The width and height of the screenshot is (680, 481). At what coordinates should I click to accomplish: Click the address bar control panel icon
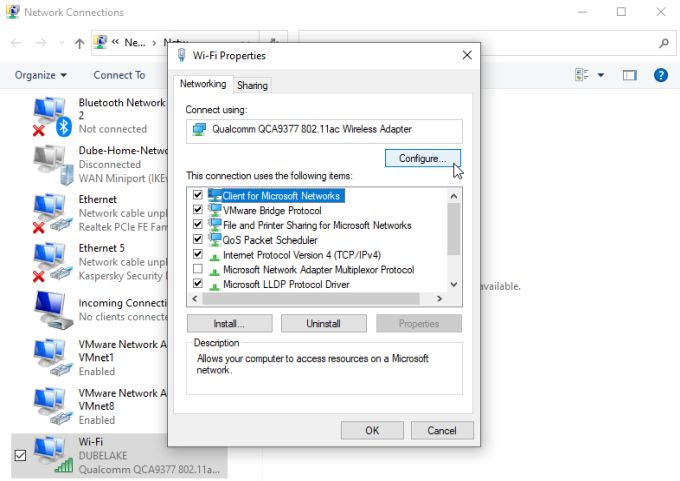coord(101,43)
